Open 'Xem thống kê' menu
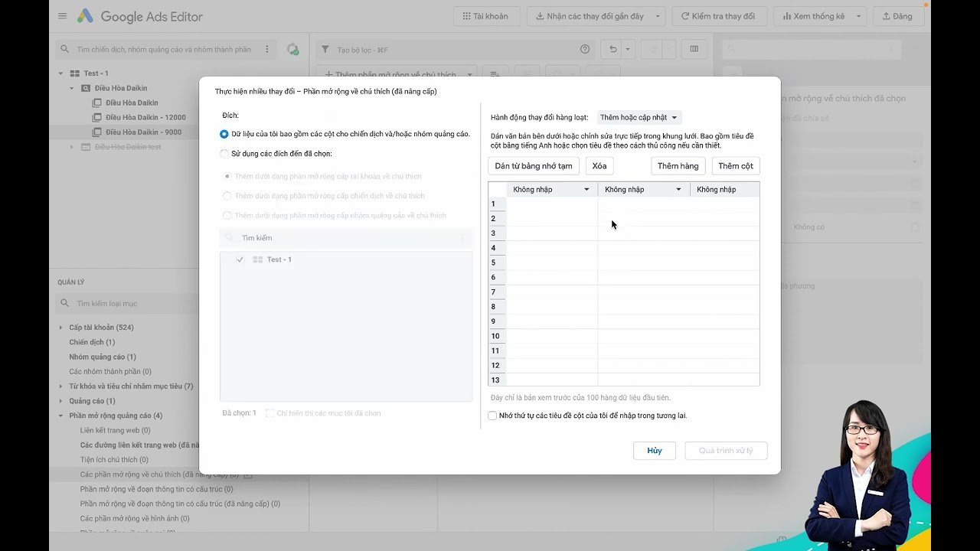This screenshot has height=551, width=980. pos(822,16)
